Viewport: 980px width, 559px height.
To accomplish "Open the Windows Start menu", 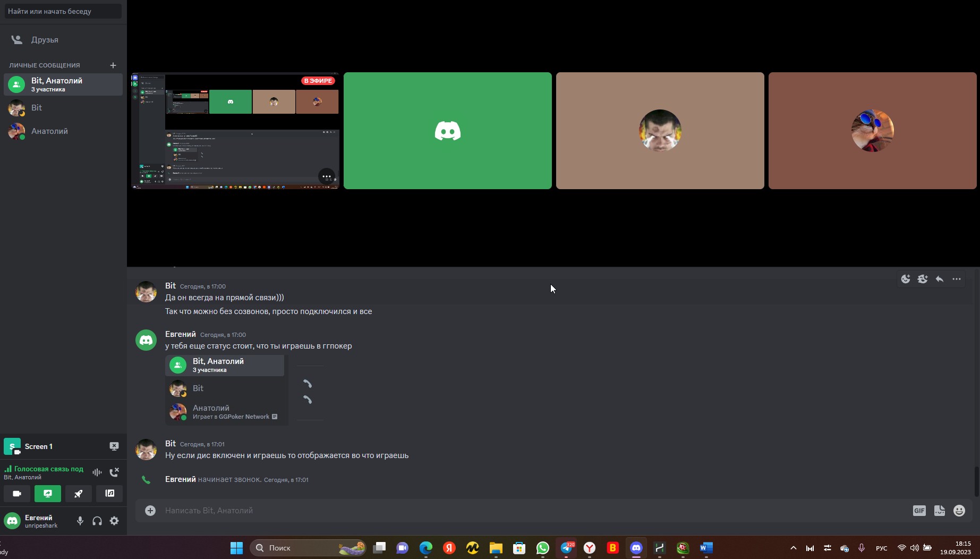I will point(237,548).
